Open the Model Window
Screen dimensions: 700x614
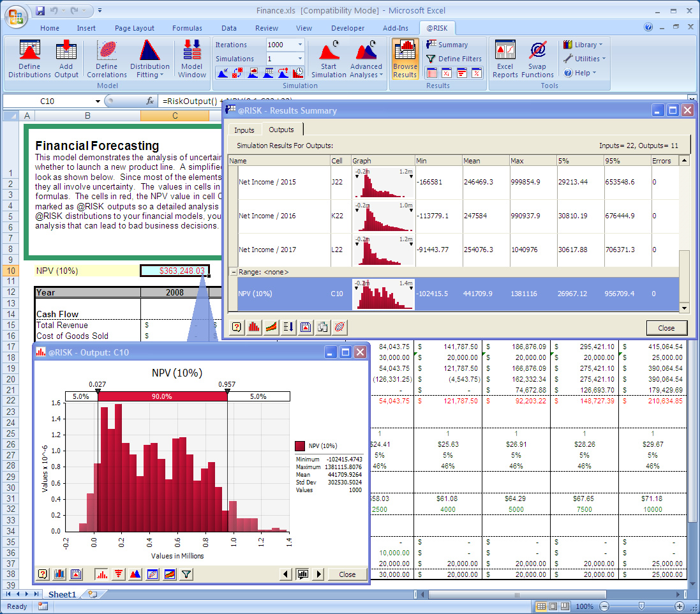point(192,59)
